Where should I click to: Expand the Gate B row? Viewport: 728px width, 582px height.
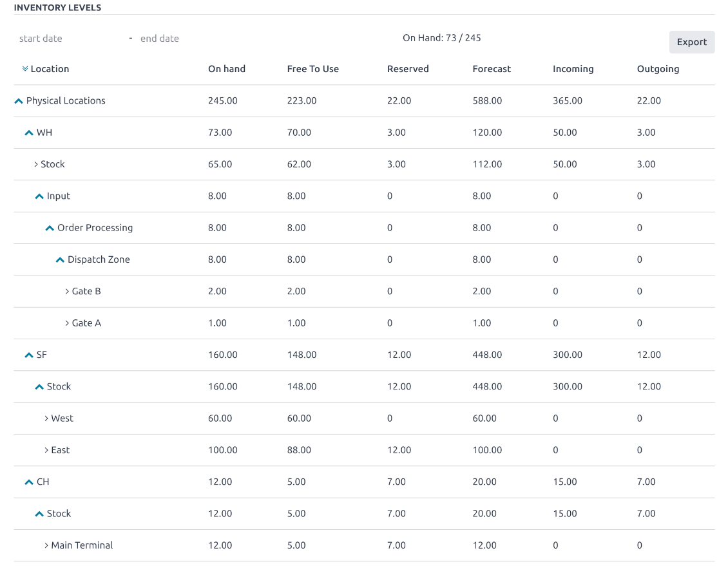tap(67, 292)
